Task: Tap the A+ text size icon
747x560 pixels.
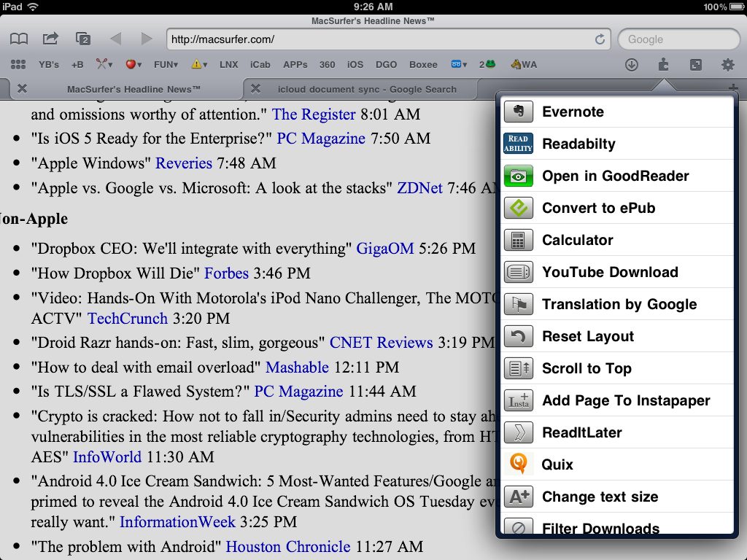Action: (519, 497)
